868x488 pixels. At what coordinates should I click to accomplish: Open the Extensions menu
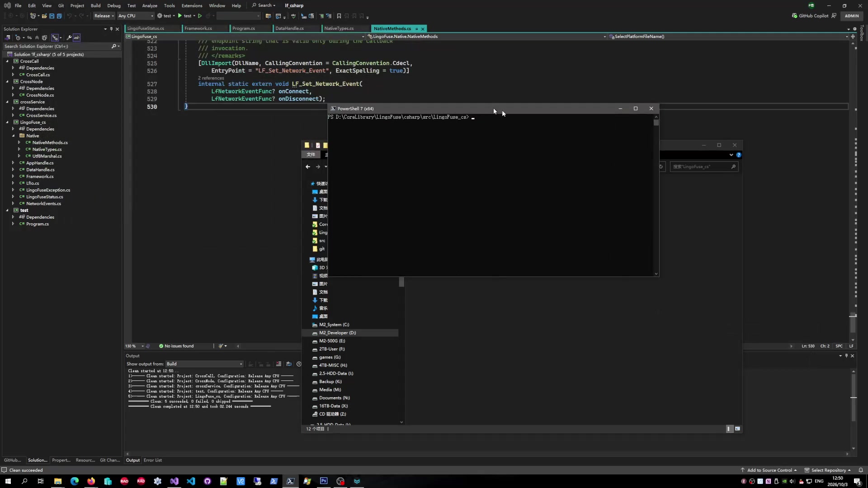tap(192, 5)
